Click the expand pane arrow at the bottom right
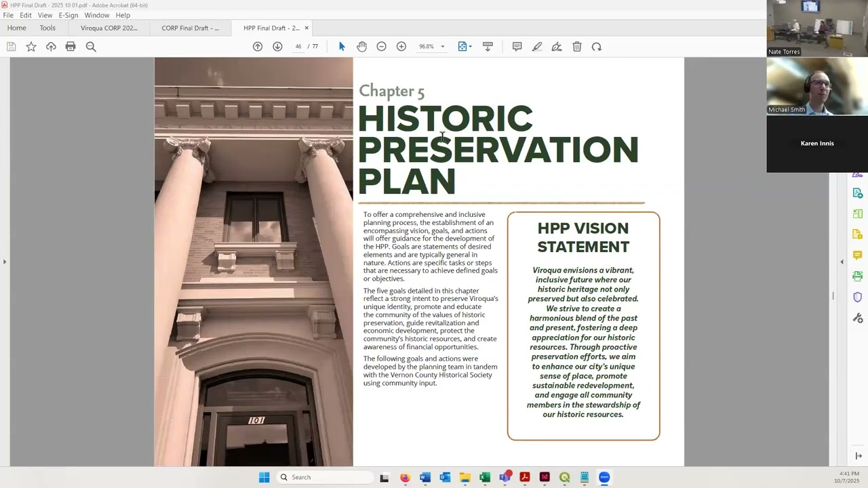 (x=859, y=455)
